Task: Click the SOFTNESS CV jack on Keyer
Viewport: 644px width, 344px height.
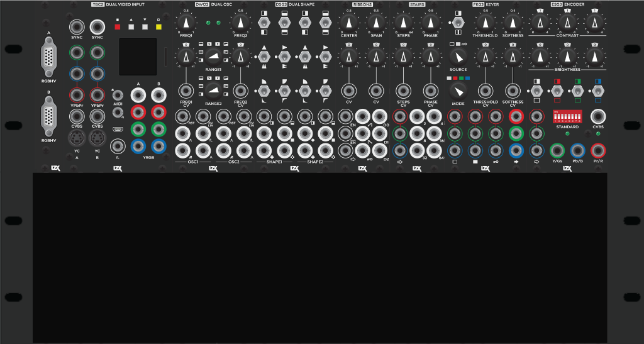Action: (513, 90)
